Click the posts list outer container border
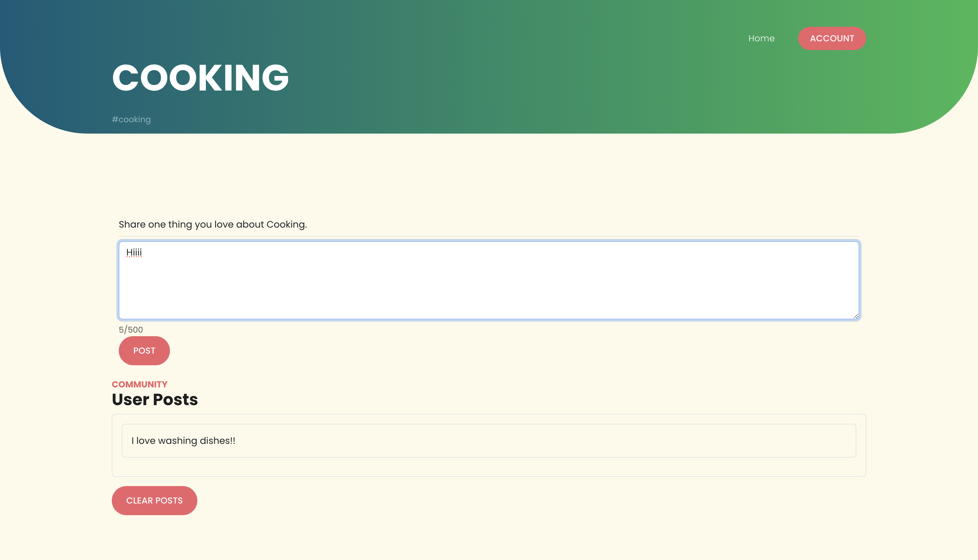This screenshot has height=560, width=978. 488,476
